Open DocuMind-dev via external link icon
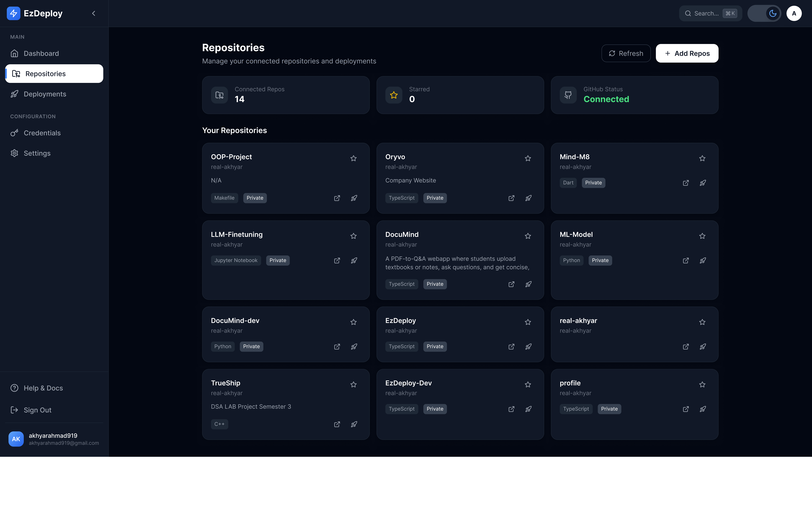The height and width of the screenshot is (526, 812). click(x=337, y=347)
